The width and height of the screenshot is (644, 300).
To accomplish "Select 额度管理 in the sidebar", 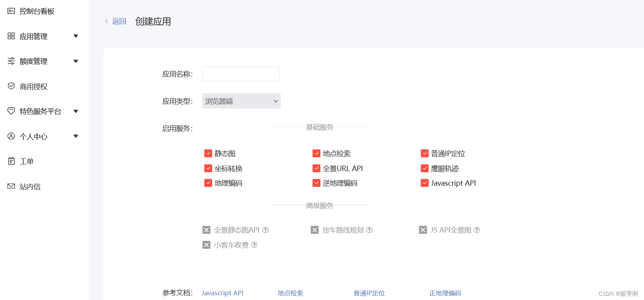I will click(x=33, y=61).
